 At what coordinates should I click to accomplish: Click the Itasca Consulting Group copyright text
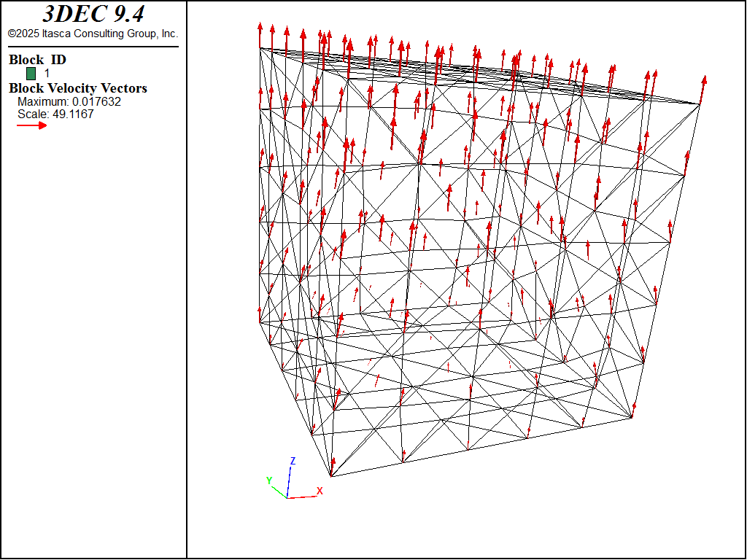(93, 34)
